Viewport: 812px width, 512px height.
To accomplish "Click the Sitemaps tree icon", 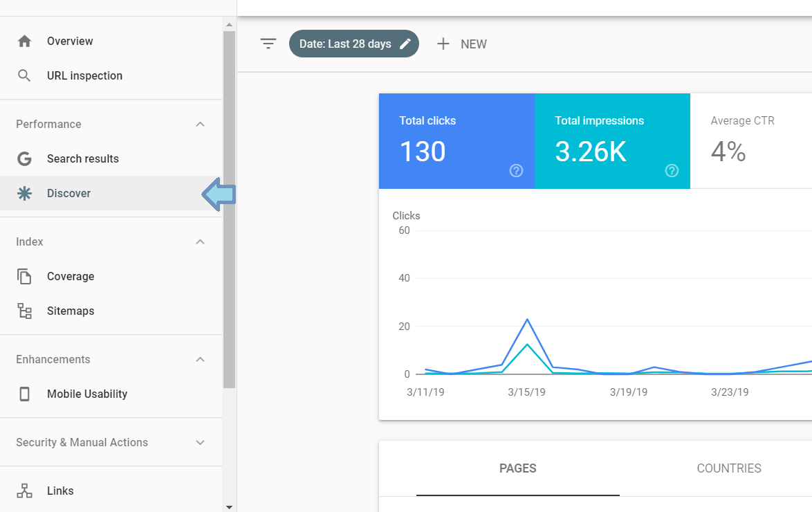I will click(24, 311).
